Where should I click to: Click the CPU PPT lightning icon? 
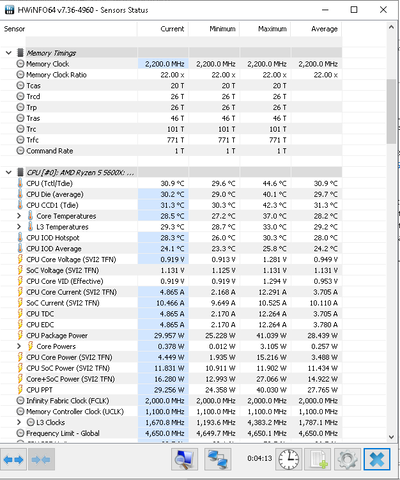(x=20, y=390)
